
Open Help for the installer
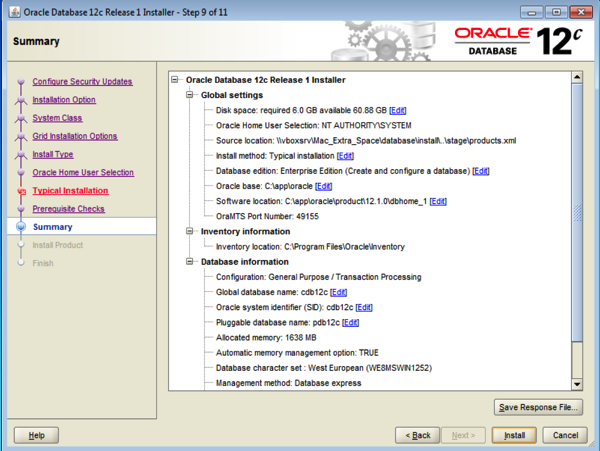[36, 435]
